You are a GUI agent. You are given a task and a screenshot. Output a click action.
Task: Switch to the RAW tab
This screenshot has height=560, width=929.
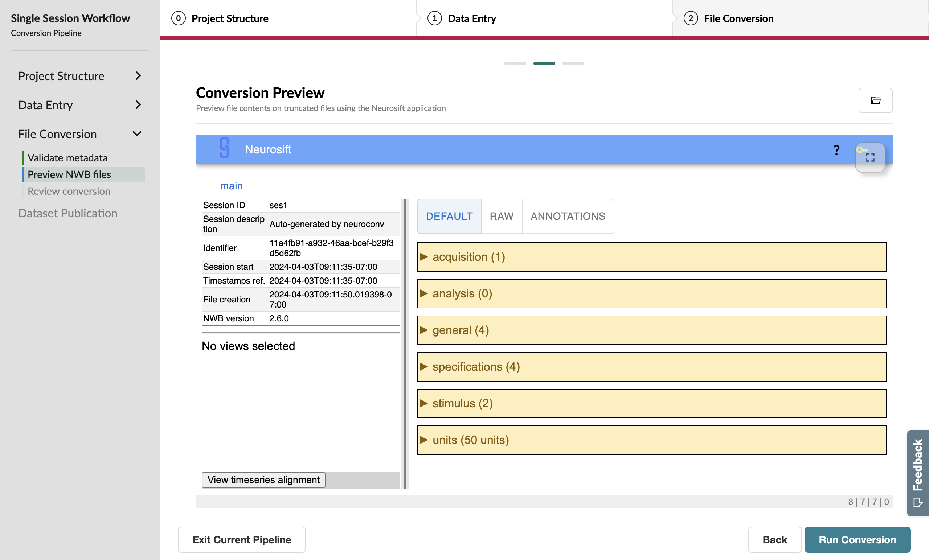pos(502,216)
